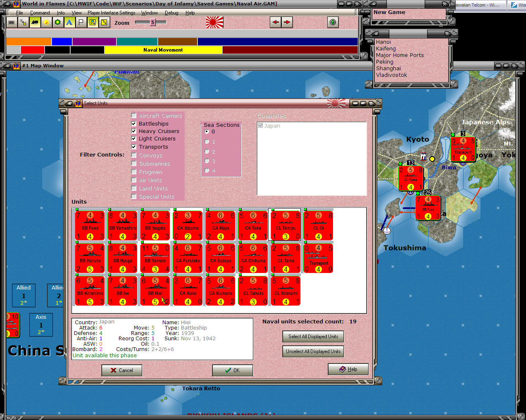Click the yellow starburst toolbar icon
The width and height of the screenshot is (526, 420).
46,22
